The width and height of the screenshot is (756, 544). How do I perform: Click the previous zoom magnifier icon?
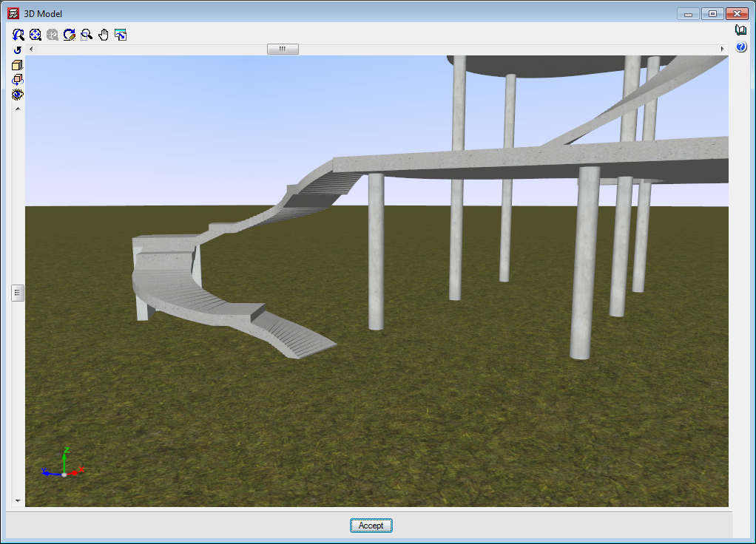tap(18, 35)
